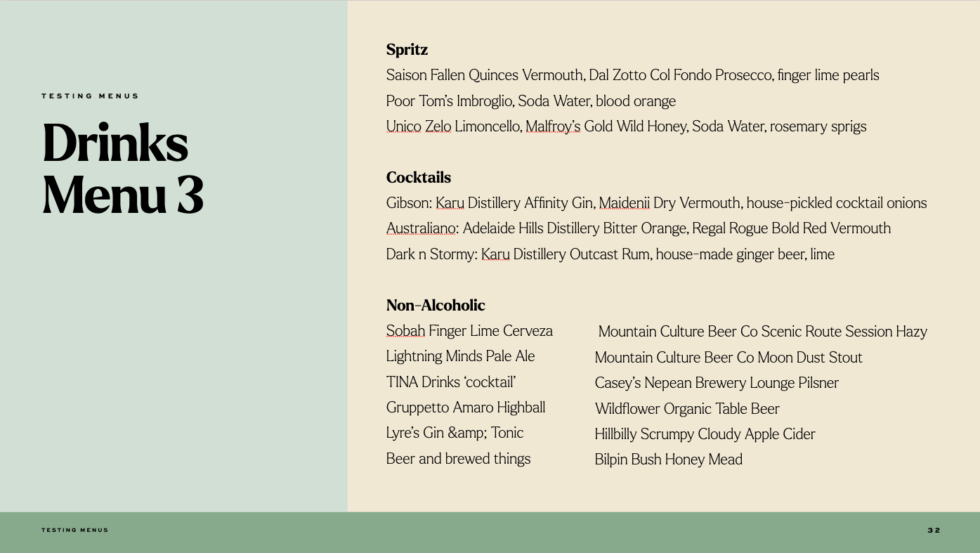This screenshot has height=553, width=980.
Task: Click the misspelled word Sobah
Action: pos(405,330)
